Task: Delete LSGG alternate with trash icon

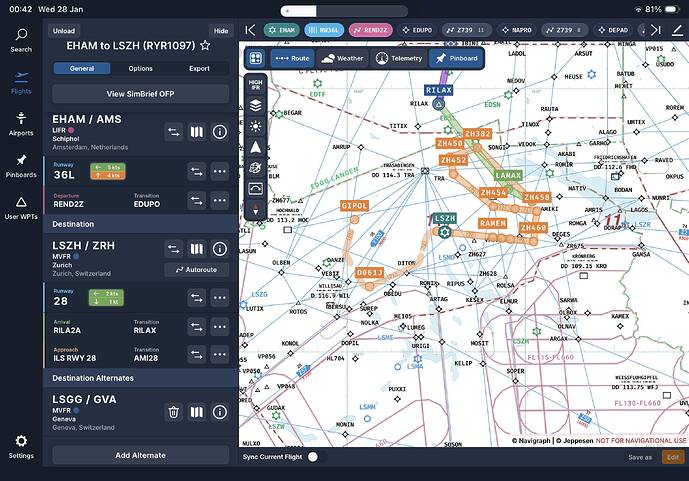Action: 174,412
